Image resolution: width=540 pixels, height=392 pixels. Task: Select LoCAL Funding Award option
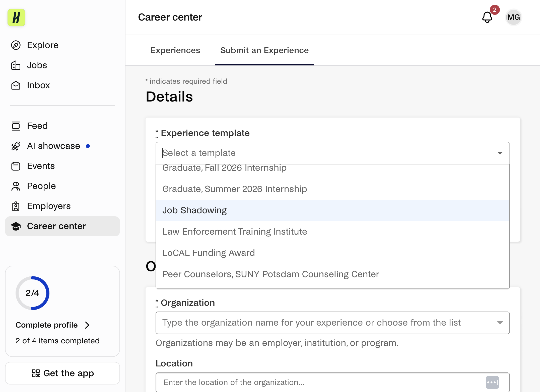(x=332, y=253)
